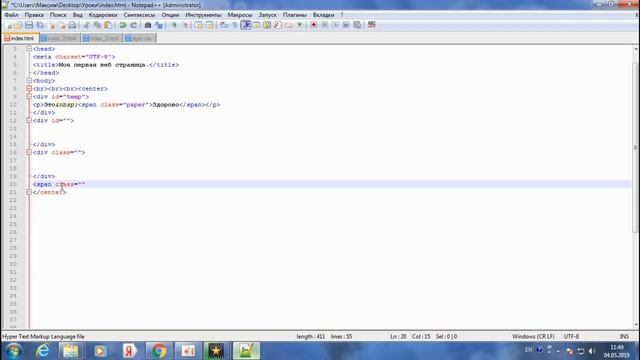Toggle show all characters

(235, 25)
